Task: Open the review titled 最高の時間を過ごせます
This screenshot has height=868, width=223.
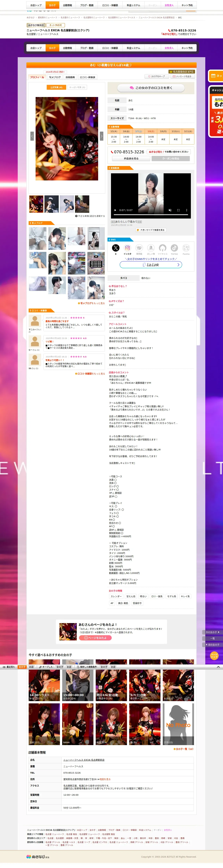Action: point(57,321)
